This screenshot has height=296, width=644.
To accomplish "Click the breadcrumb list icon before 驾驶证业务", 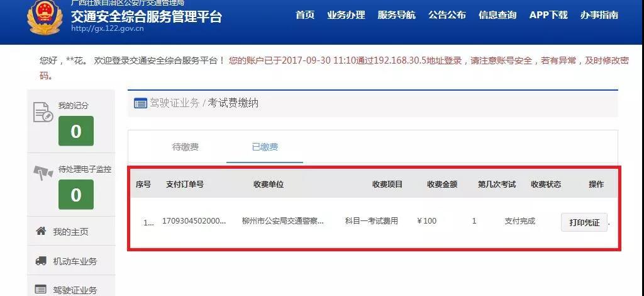I will [x=140, y=103].
